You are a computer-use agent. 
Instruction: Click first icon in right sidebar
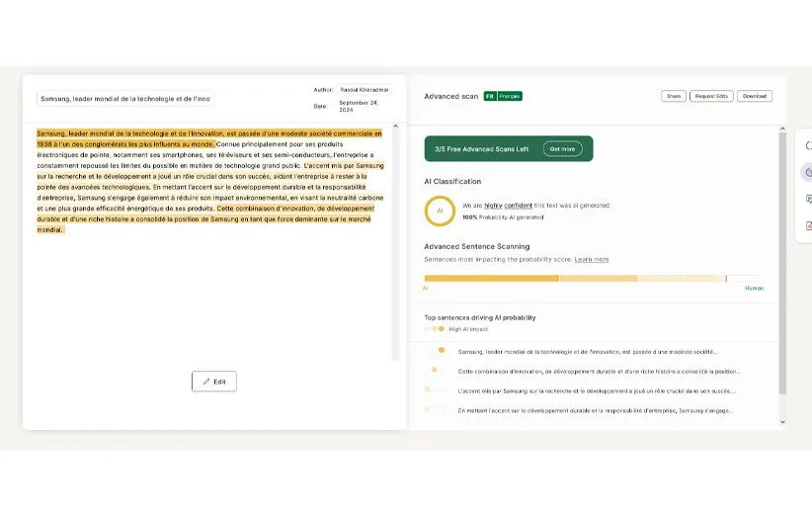[x=807, y=145]
